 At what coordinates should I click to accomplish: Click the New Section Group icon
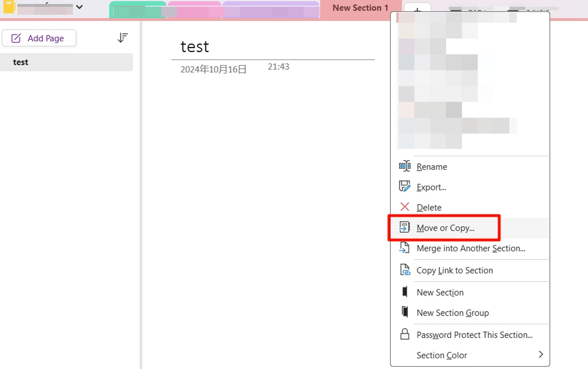point(405,311)
